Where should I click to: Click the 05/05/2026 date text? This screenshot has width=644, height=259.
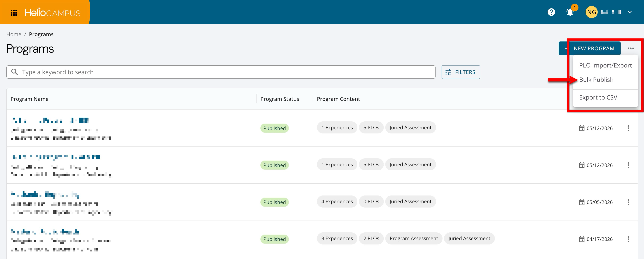click(x=600, y=202)
